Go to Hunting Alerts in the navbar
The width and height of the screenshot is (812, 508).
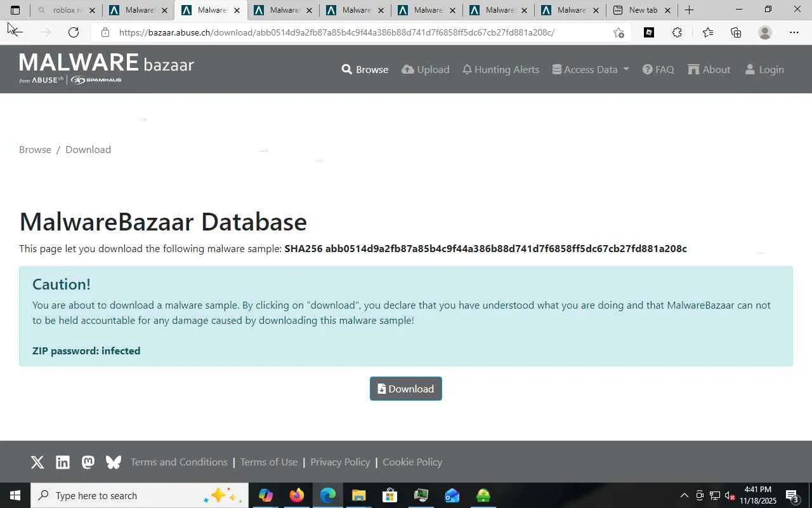501,69
